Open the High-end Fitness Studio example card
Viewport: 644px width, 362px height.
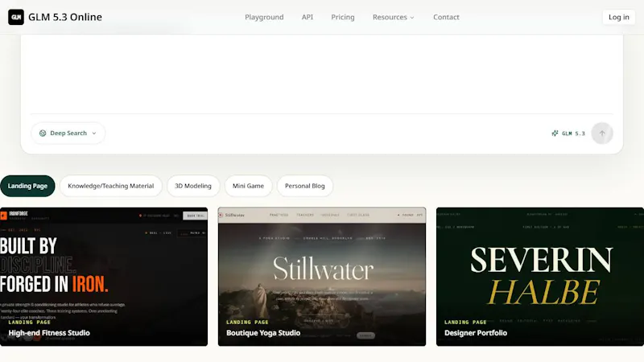click(104, 277)
